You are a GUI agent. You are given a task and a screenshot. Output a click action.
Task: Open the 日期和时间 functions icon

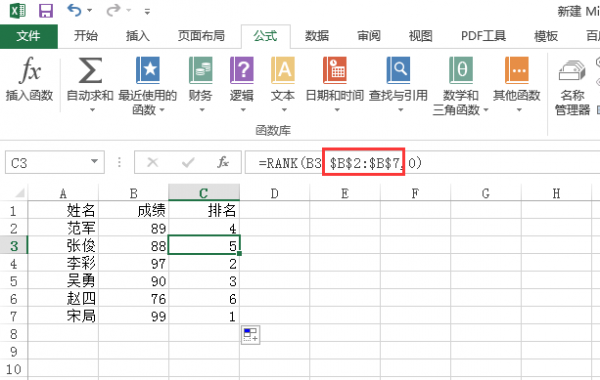[335, 70]
